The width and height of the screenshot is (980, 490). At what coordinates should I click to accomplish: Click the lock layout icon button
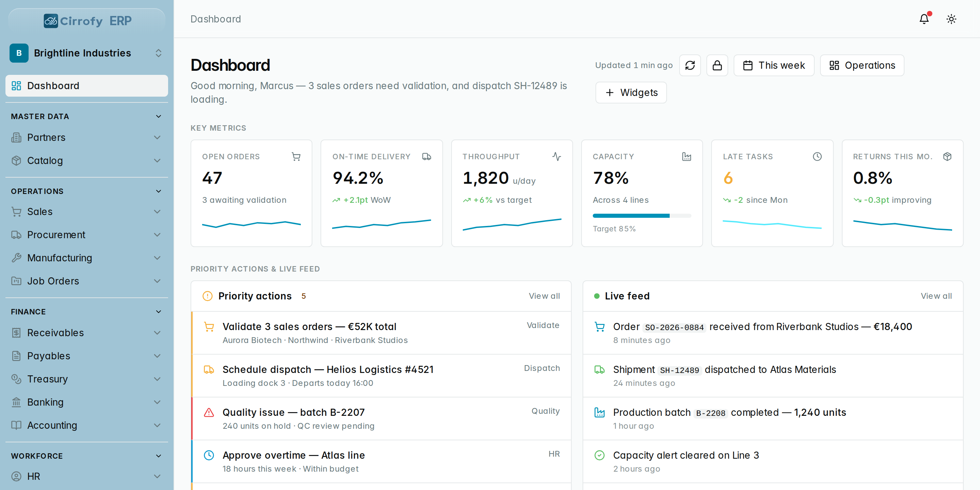717,65
